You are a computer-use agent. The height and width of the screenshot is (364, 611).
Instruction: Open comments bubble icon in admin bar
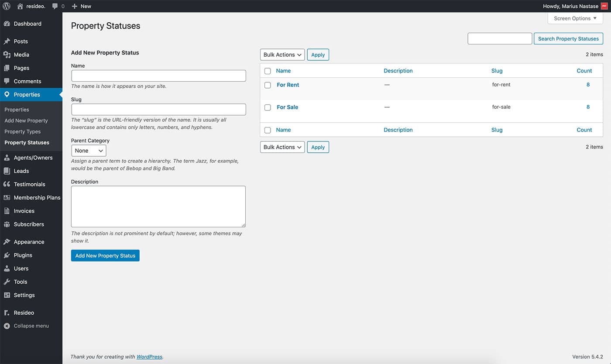[x=55, y=6]
